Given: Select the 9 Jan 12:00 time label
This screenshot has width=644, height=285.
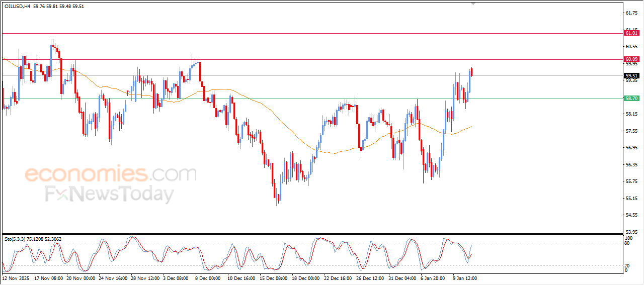Looking at the screenshot, I should (x=464, y=277).
